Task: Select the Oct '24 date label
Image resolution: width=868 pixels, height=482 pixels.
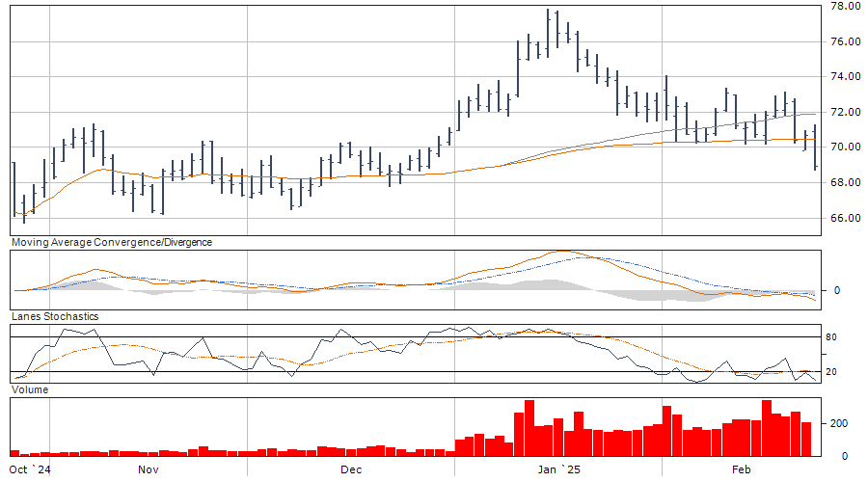Action: point(28,469)
